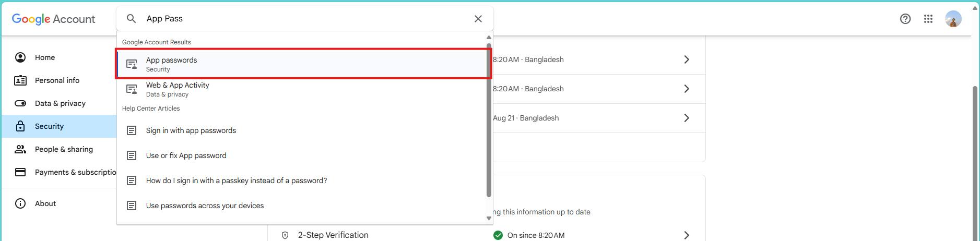Click the About info icon
This screenshot has width=980, height=241.
coord(20,203)
